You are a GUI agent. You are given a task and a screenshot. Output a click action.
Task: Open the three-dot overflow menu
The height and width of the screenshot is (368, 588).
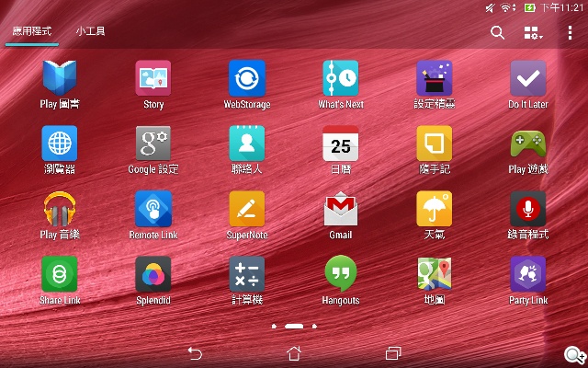point(570,33)
